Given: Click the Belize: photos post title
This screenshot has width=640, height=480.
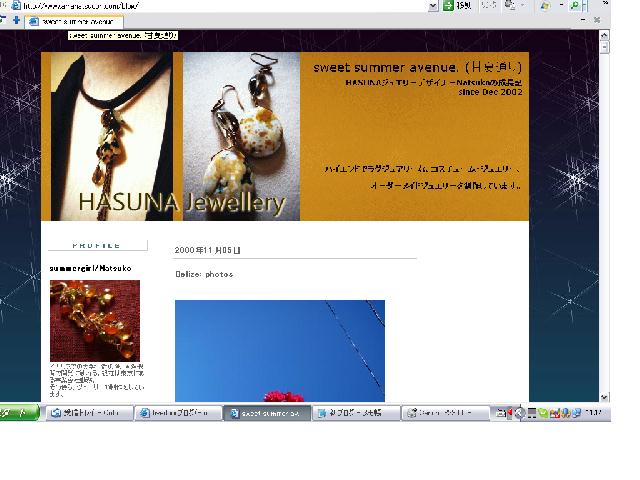Looking at the screenshot, I should pyautogui.click(x=204, y=274).
